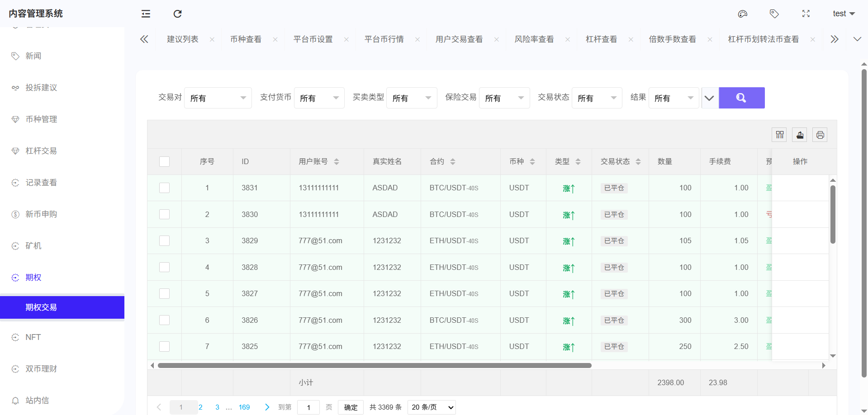The image size is (868, 415).
Task: Click the table's horizontal scrollbar
Action: [x=374, y=365]
